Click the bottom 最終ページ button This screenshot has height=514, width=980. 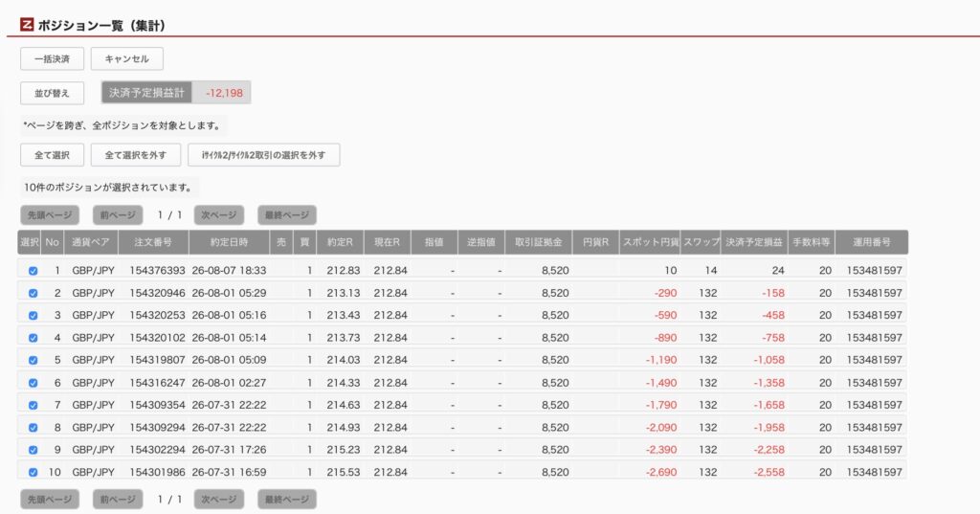[x=287, y=499]
